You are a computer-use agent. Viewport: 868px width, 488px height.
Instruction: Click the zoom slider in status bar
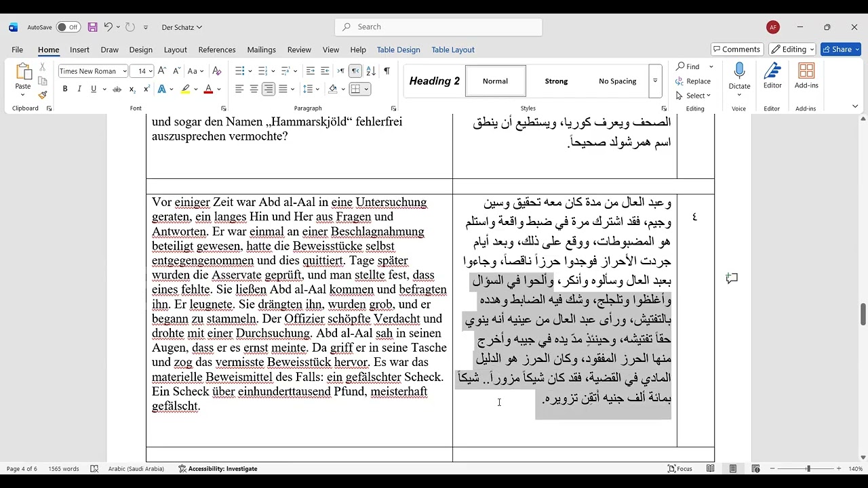point(808,469)
